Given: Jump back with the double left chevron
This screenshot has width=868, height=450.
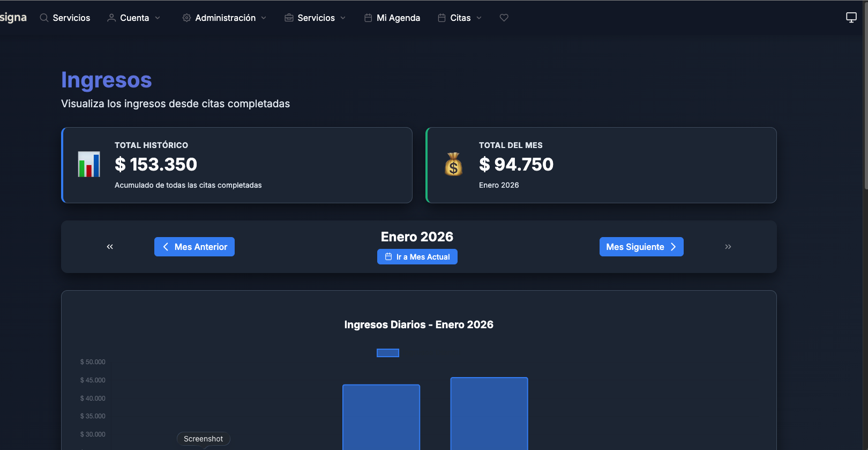Looking at the screenshot, I should [x=110, y=247].
